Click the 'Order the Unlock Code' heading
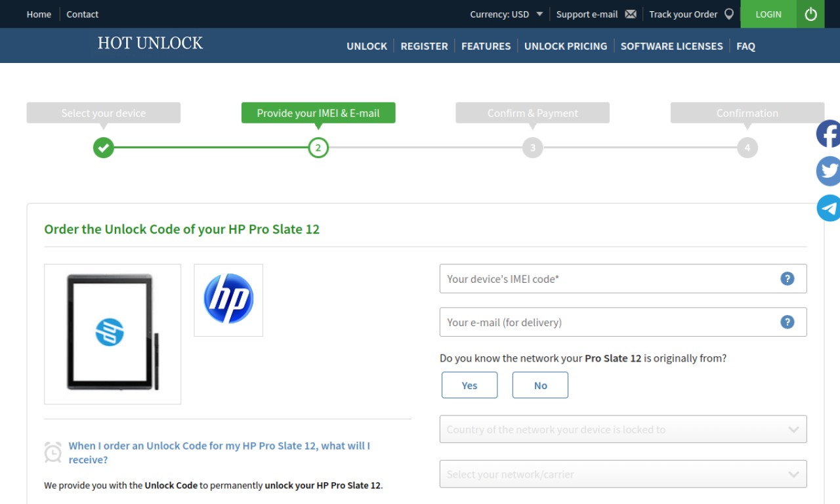 182,229
